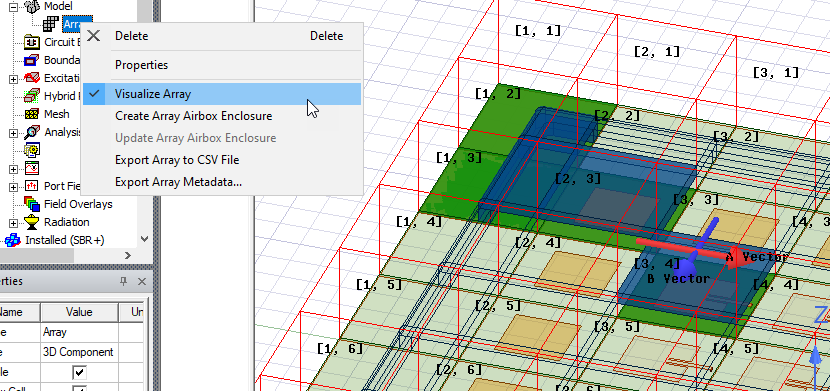Expand the Excitations tree node
The image size is (830, 391).
[14, 78]
